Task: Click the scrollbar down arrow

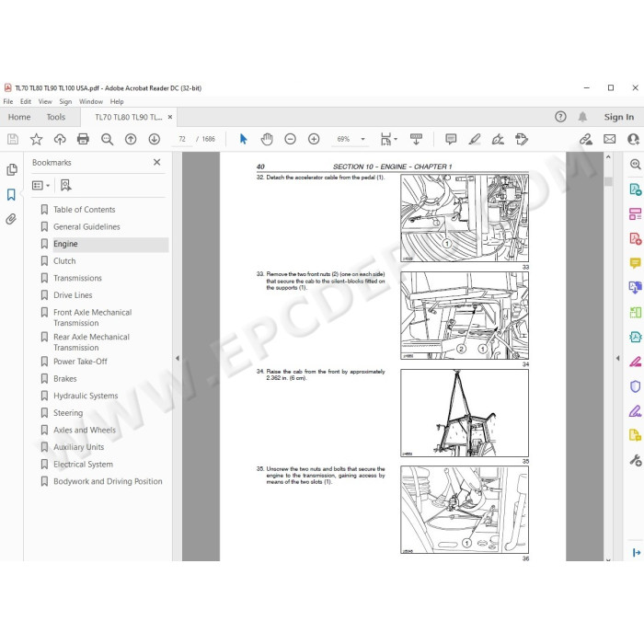Action: pyautogui.click(x=608, y=558)
